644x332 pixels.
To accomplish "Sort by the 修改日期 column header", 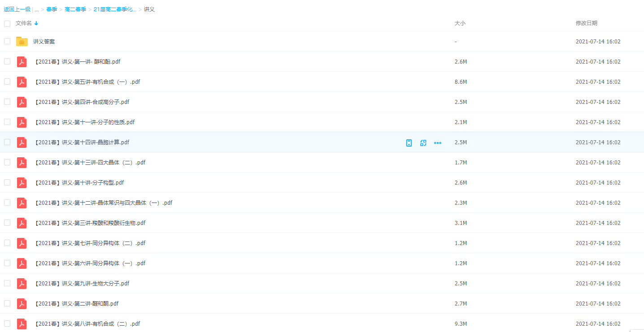I will click(x=586, y=23).
